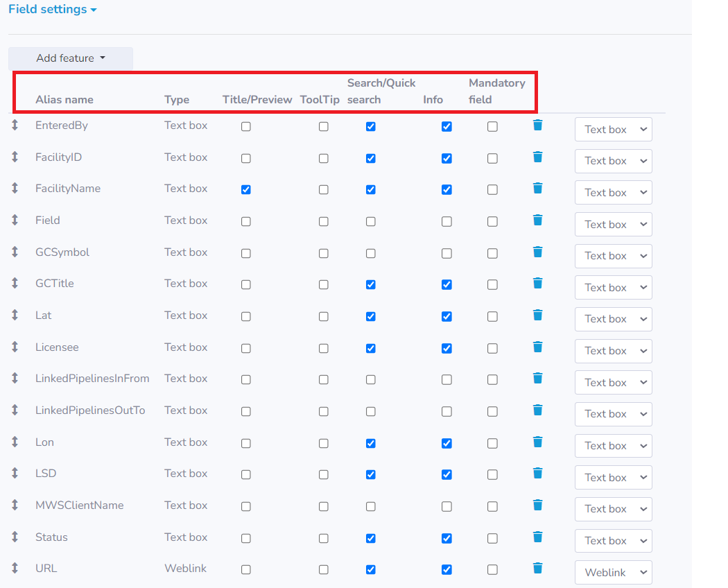Delete the GCSymbol field

pos(537,252)
